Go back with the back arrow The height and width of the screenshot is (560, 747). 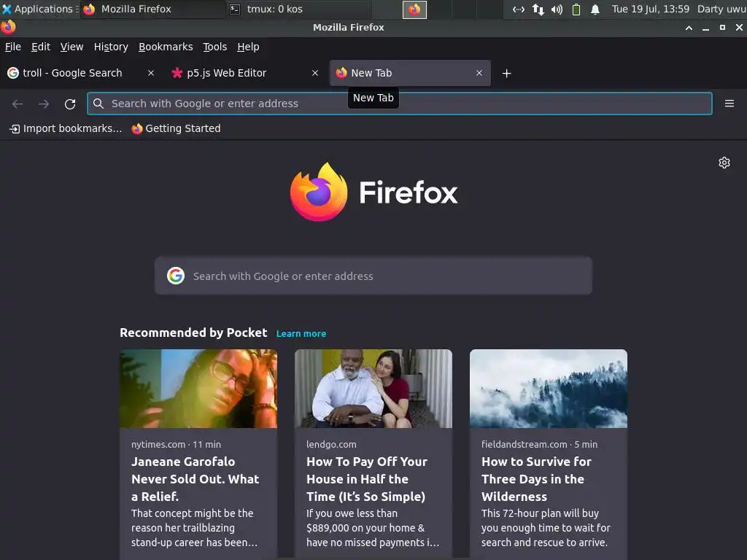[18, 104]
